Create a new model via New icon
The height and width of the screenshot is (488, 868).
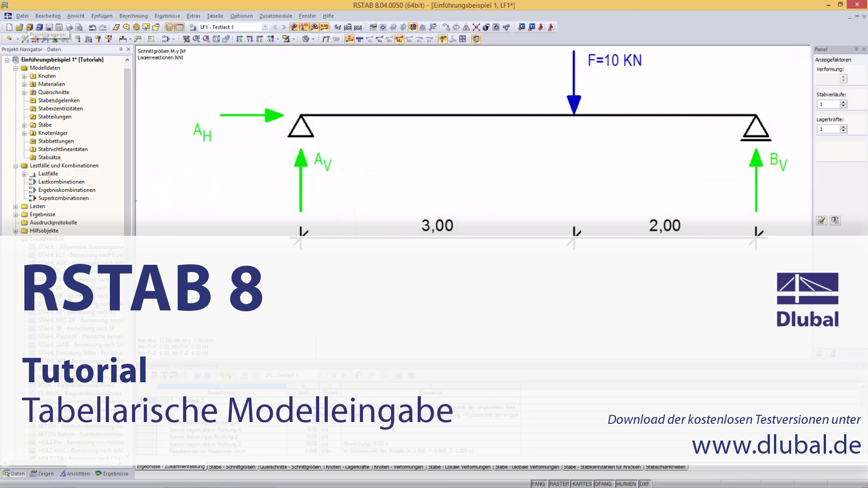(9, 27)
